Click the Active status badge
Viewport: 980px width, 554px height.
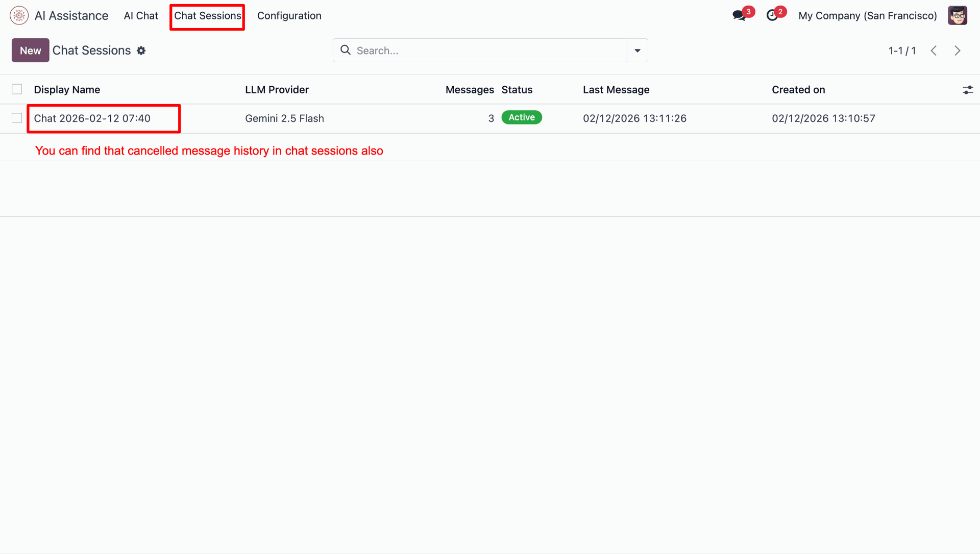click(x=521, y=117)
